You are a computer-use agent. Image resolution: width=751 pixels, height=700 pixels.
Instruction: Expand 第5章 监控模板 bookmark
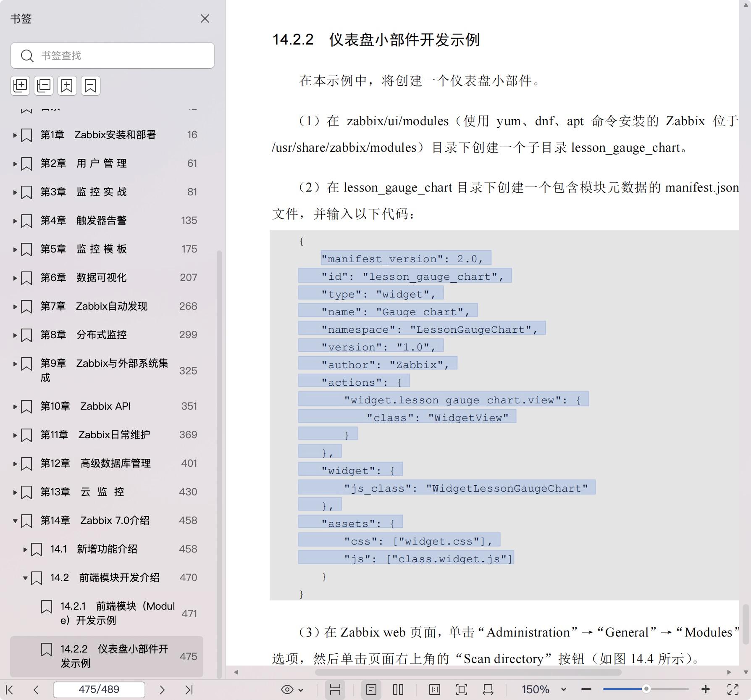[15, 250]
